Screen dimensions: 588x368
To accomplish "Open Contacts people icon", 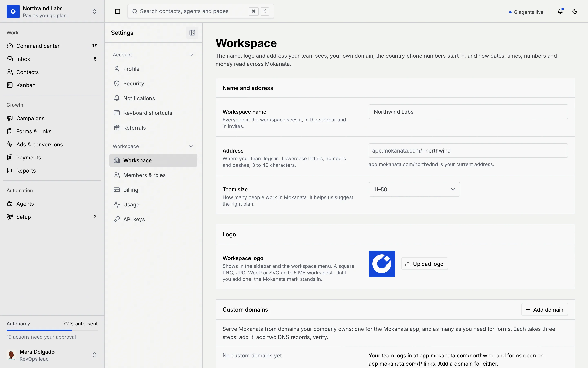I will pos(10,72).
